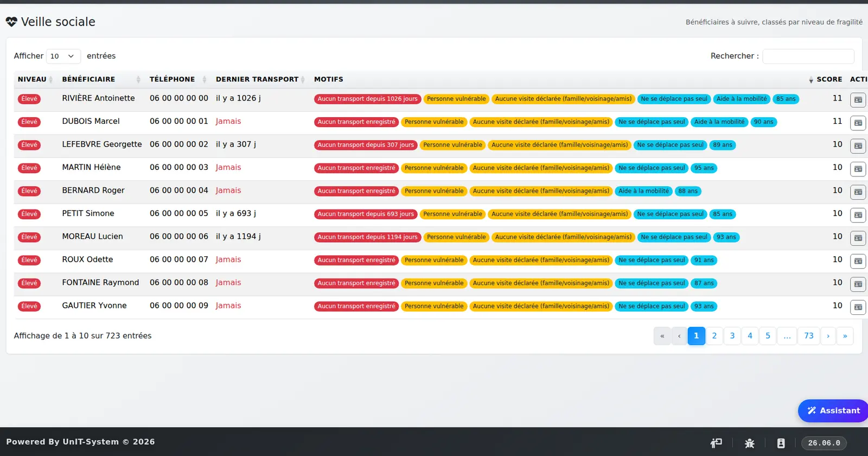
Task: Open the action card for BERNARD Roger
Action: (858, 192)
